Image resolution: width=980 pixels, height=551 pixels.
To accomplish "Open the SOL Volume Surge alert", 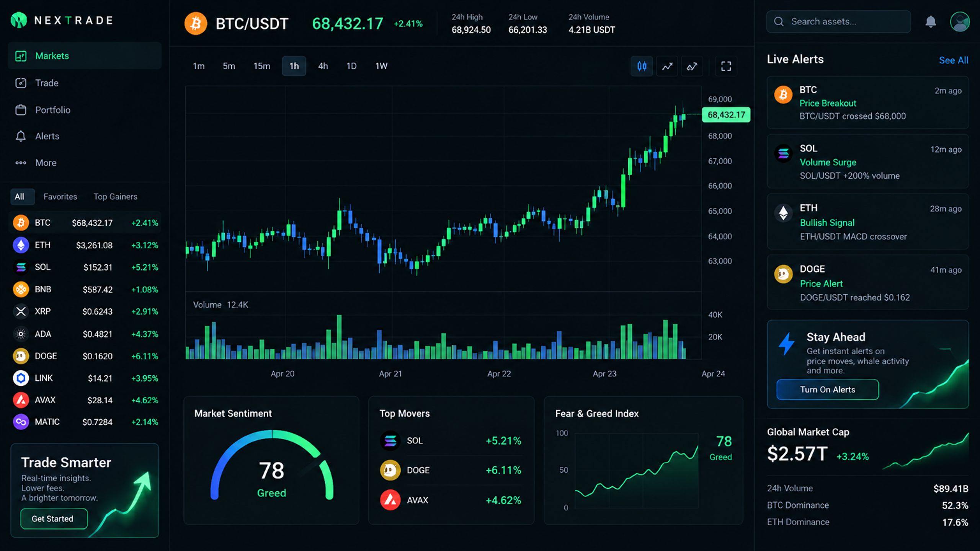I will 868,161.
